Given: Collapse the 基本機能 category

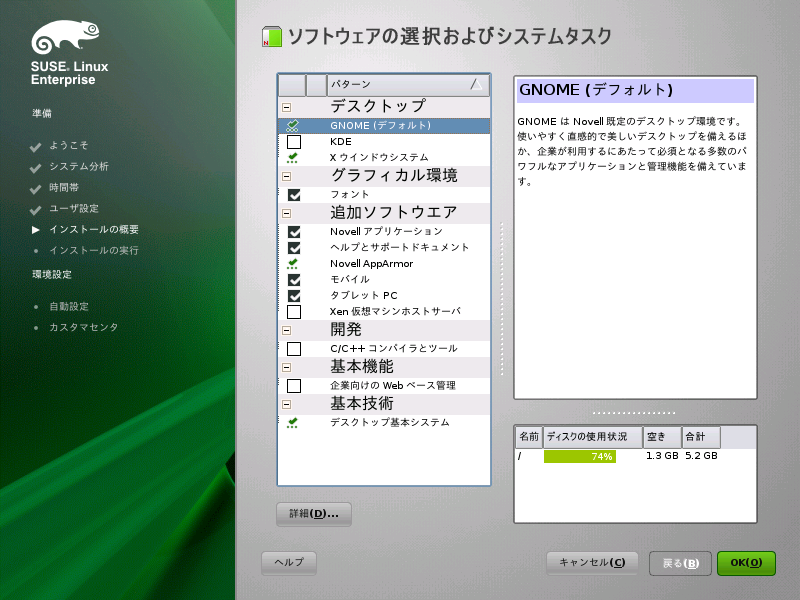Looking at the screenshot, I should pyautogui.click(x=287, y=367).
